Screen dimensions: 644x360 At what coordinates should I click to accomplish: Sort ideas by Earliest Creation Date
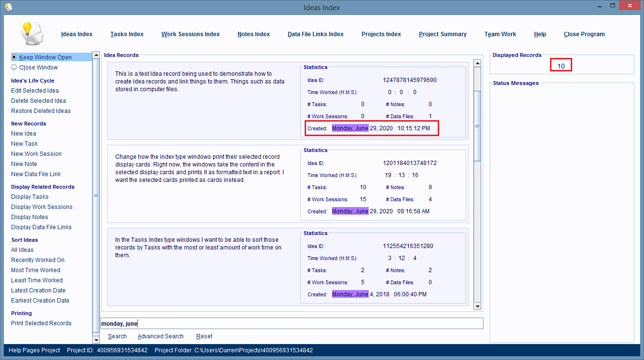pyautogui.click(x=40, y=301)
